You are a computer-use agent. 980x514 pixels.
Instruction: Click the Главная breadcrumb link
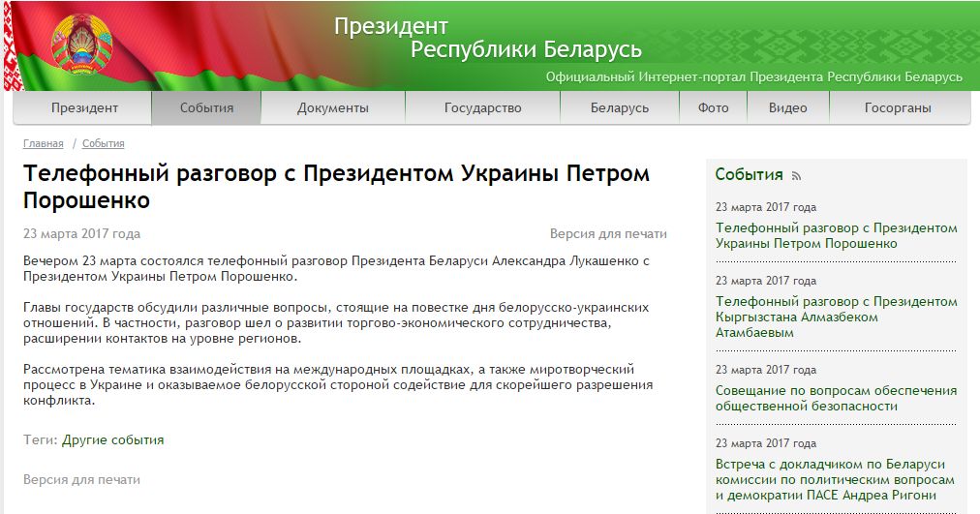[44, 144]
